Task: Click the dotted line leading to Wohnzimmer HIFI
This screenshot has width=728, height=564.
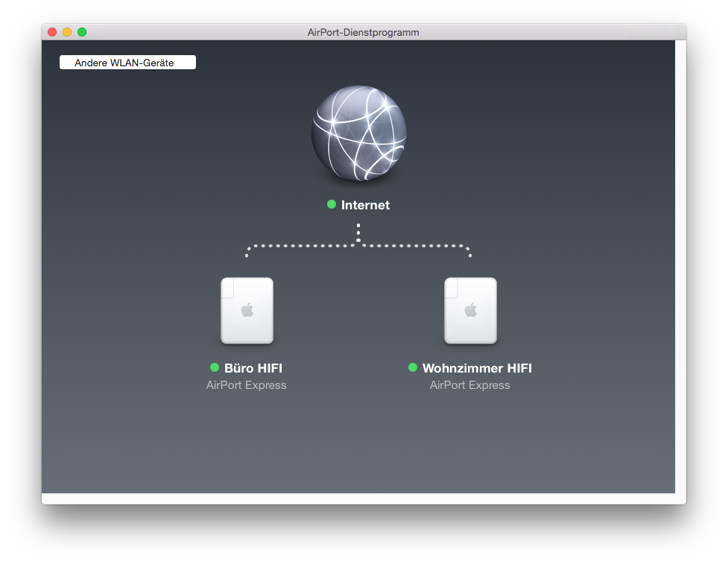Action: (417, 245)
